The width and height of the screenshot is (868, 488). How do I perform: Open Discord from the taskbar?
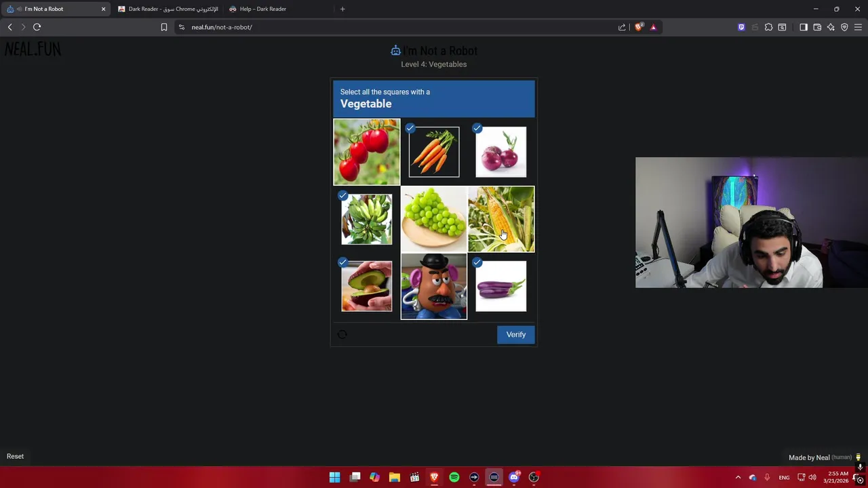514,477
